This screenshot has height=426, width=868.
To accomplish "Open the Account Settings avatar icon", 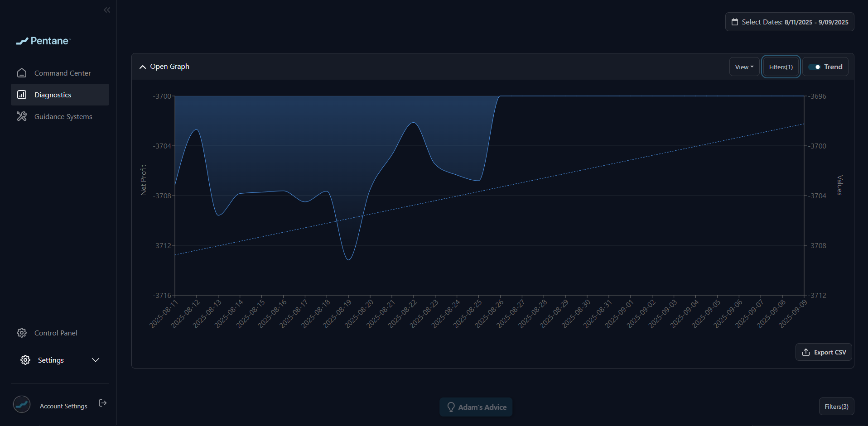I will pyautogui.click(x=21, y=404).
